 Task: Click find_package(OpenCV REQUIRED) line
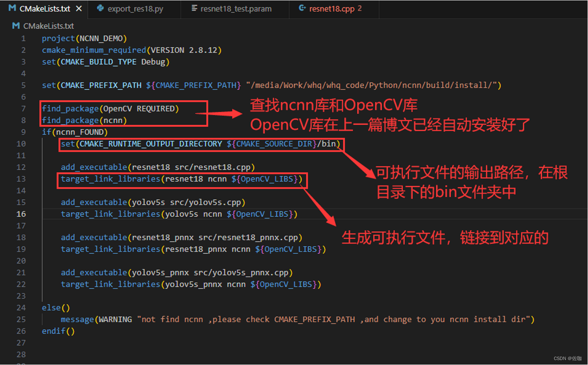pos(110,109)
